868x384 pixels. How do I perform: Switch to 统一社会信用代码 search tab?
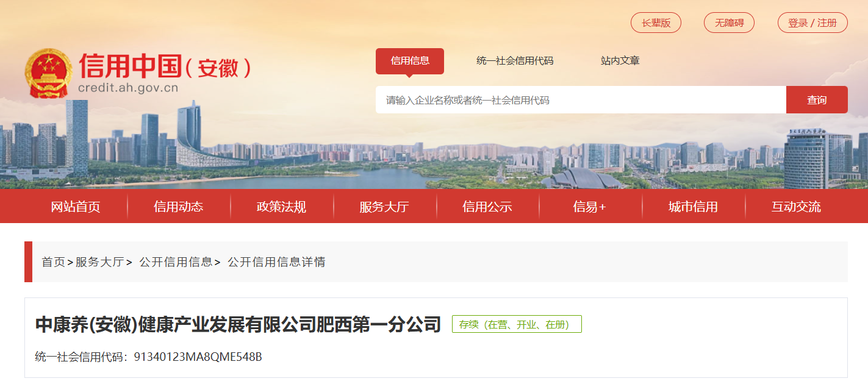tap(515, 60)
